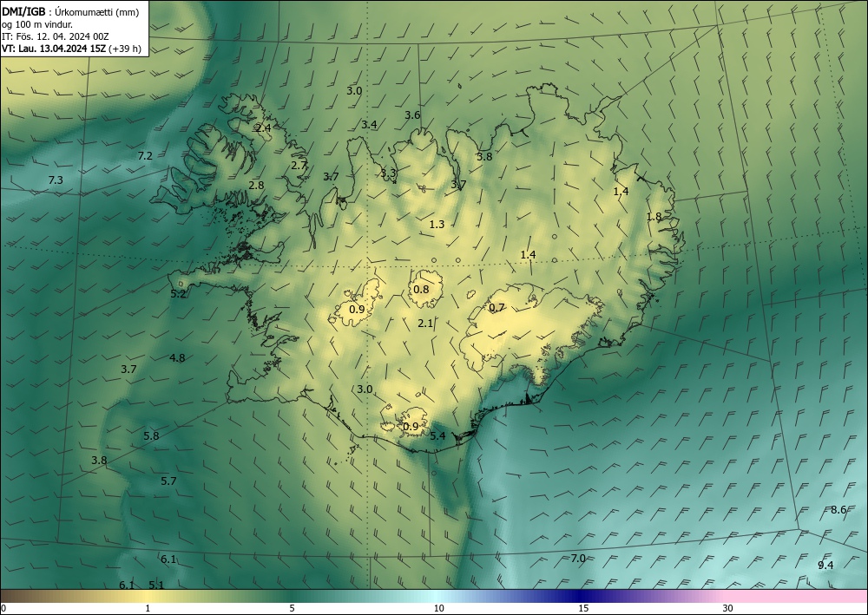Click the 2.4 value over the Westfjords
Screen dimensions: 868x615
tap(264, 128)
